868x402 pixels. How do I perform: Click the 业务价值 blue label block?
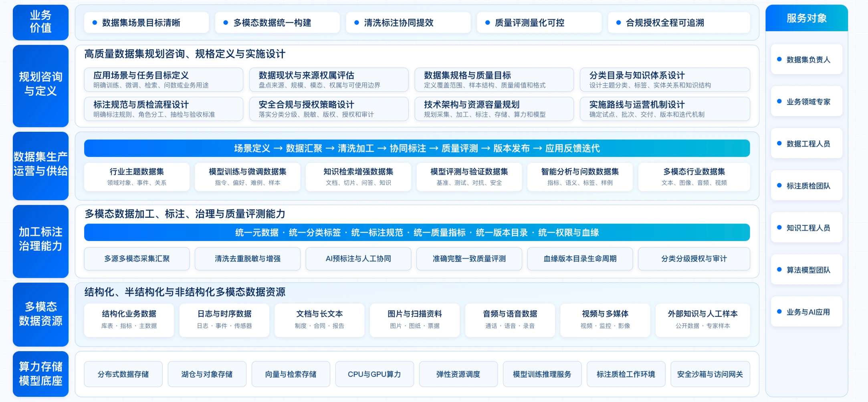coord(40,22)
